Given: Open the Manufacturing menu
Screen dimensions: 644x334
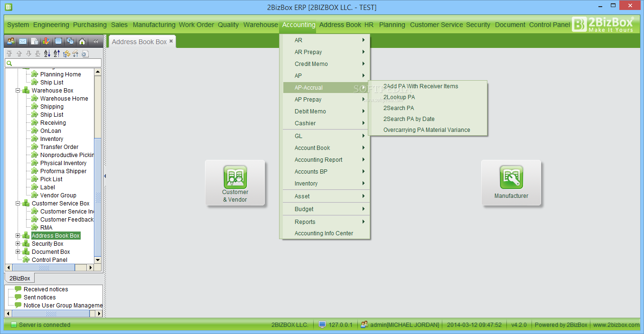Looking at the screenshot, I should coord(154,25).
